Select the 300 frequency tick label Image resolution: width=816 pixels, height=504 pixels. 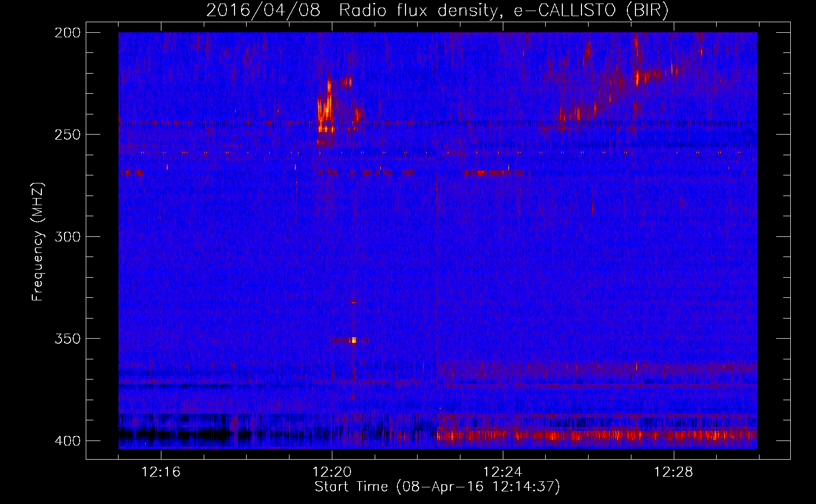[x=67, y=237]
